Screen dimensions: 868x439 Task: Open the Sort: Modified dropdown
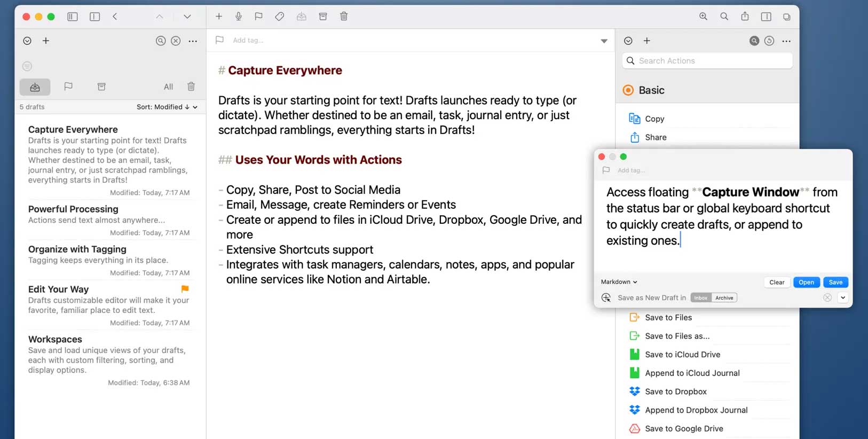click(167, 107)
